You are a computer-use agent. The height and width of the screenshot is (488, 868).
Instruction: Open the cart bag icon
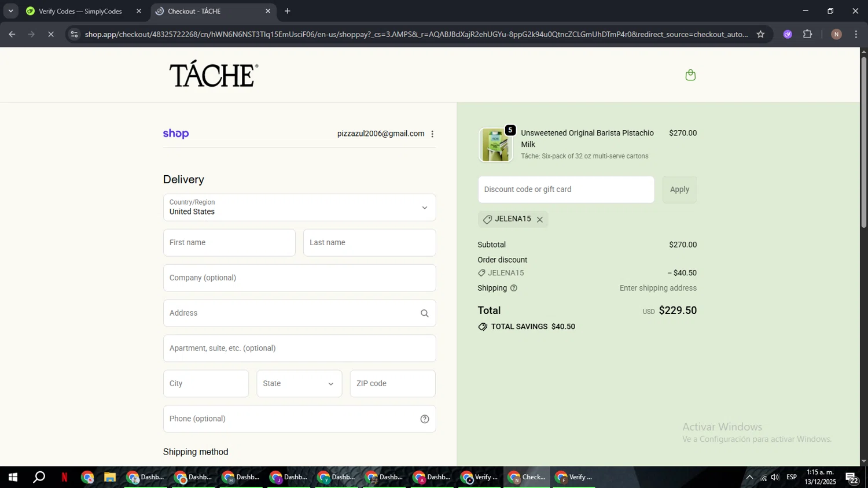click(690, 75)
